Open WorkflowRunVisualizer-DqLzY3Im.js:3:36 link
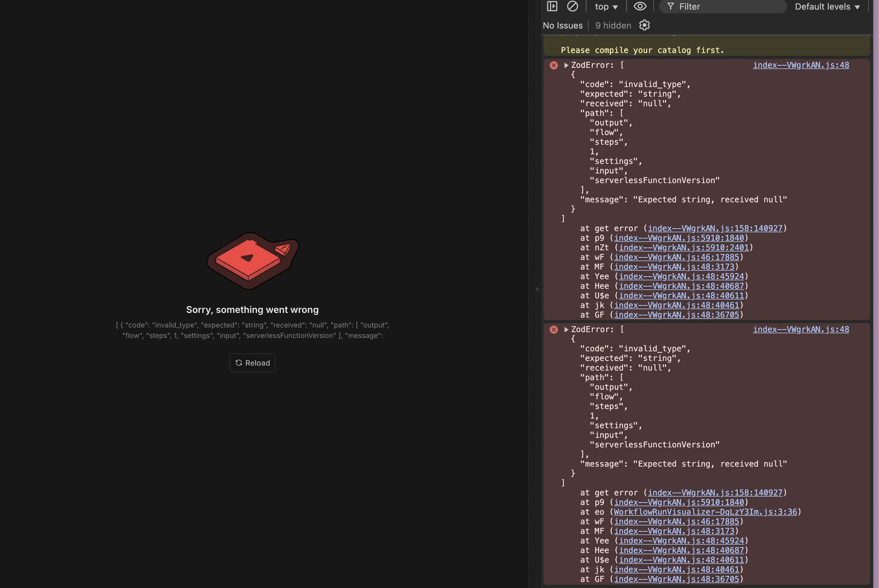The height and width of the screenshot is (588, 879). [705, 512]
